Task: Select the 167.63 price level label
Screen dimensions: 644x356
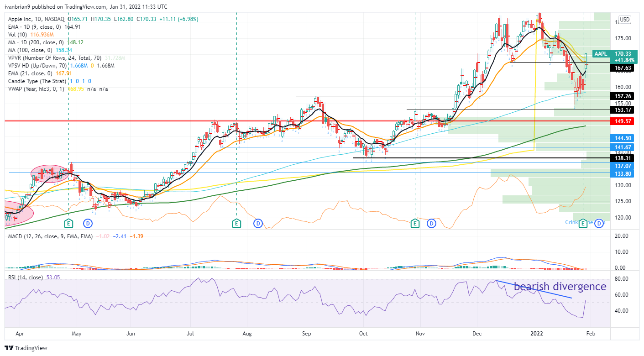Action: (623, 68)
